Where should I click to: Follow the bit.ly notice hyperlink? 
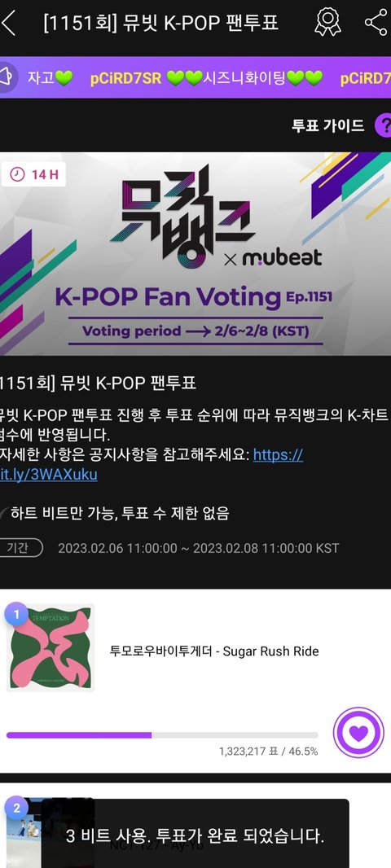coord(151,465)
